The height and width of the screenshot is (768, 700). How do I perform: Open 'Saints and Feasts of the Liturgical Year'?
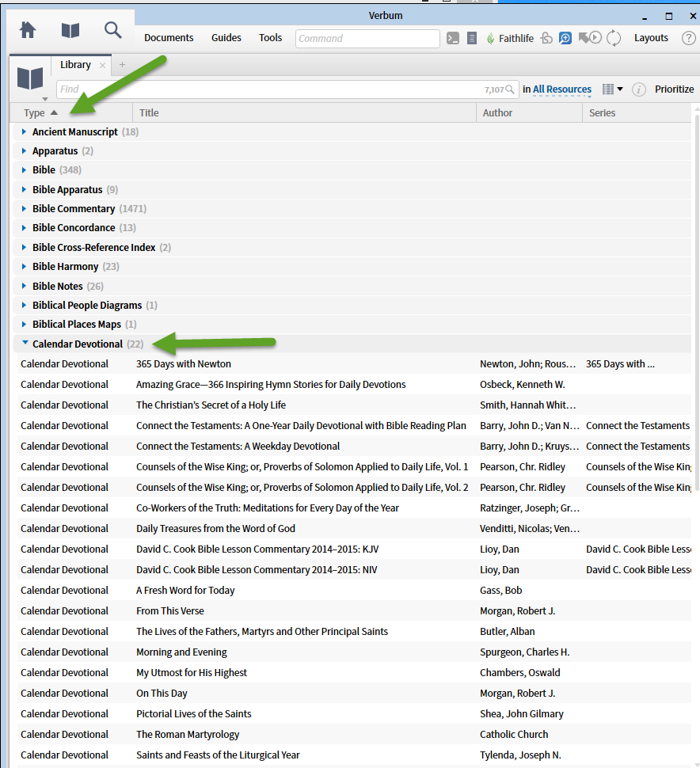pyautogui.click(x=218, y=755)
